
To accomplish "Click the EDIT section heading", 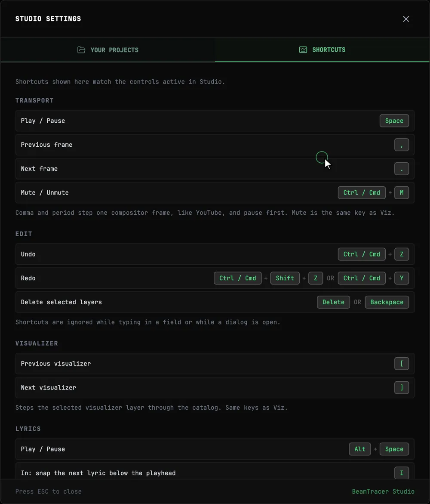I will pyautogui.click(x=24, y=234).
